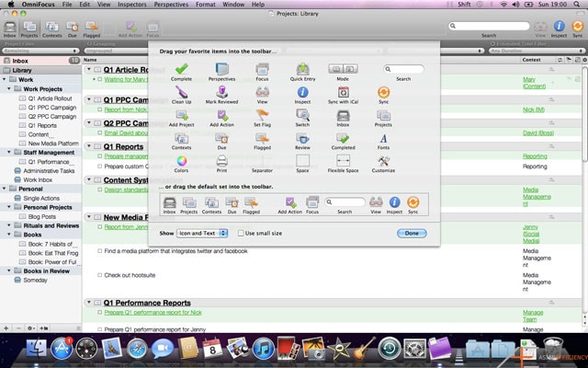
Task: Pick the Sync with iCal icon
Action: tap(343, 92)
